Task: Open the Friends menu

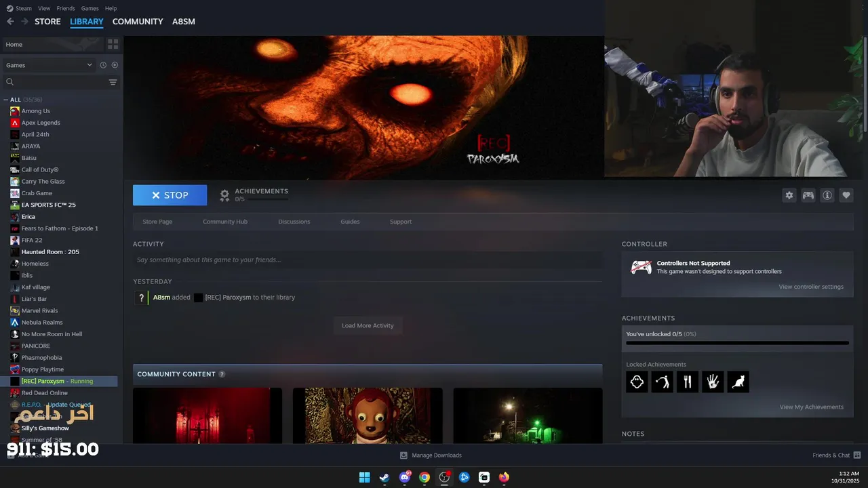Action: tap(66, 8)
